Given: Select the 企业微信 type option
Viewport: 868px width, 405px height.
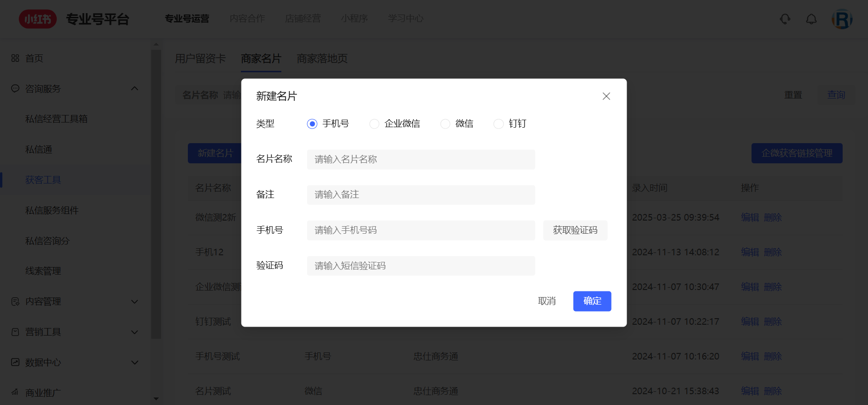Looking at the screenshot, I should tap(374, 124).
